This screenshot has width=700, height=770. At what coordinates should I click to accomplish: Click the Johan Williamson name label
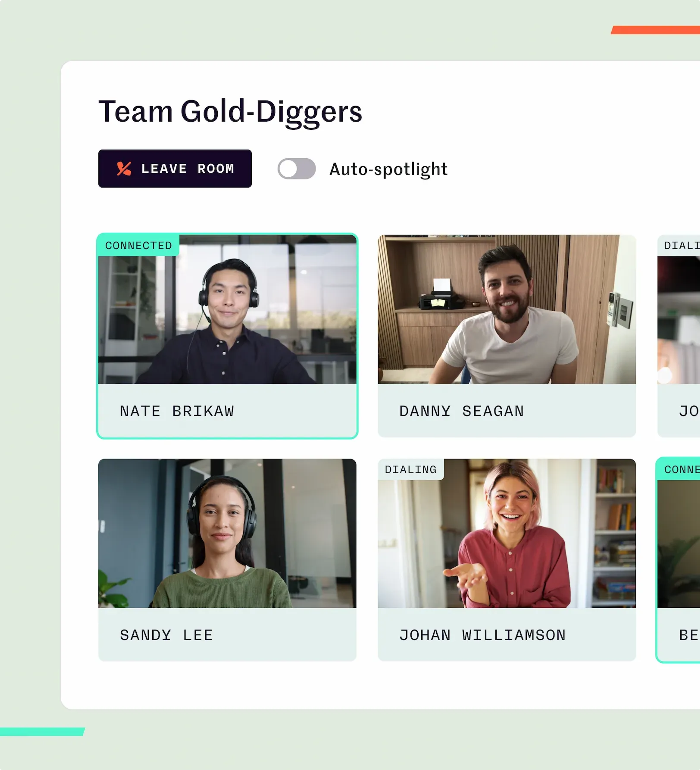point(483,635)
